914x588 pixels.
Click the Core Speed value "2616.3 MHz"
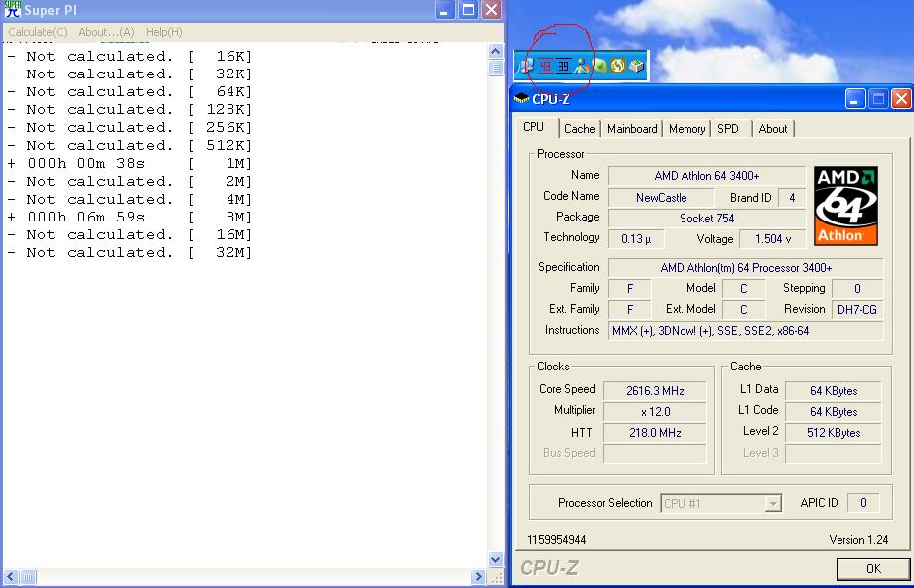tap(655, 391)
